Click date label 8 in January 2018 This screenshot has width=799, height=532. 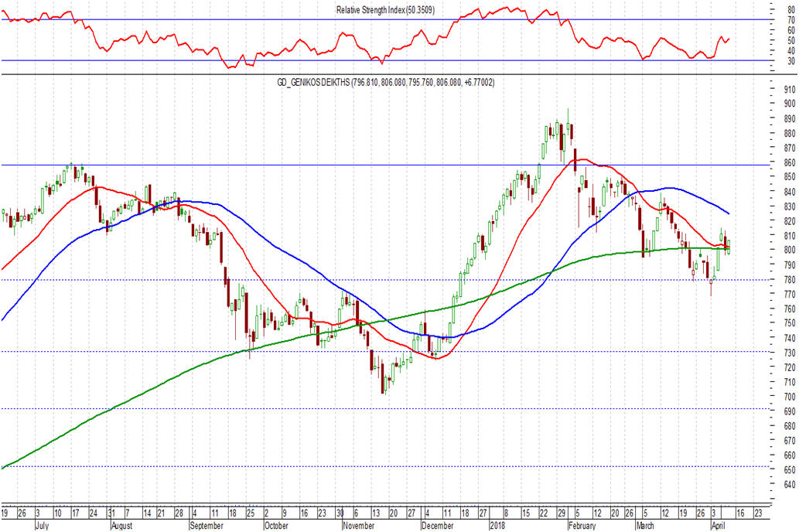coord(506,513)
